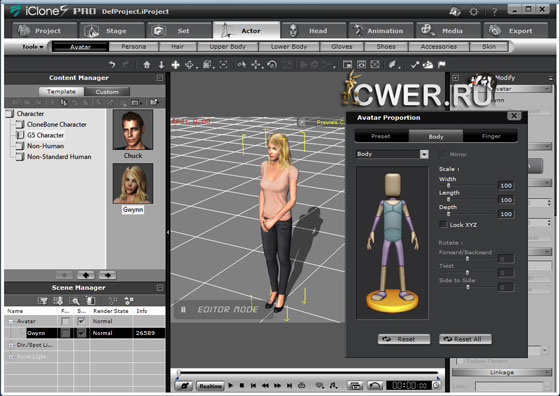Collapse the Content Manager panel
The width and height of the screenshot is (560, 396).
160,78
